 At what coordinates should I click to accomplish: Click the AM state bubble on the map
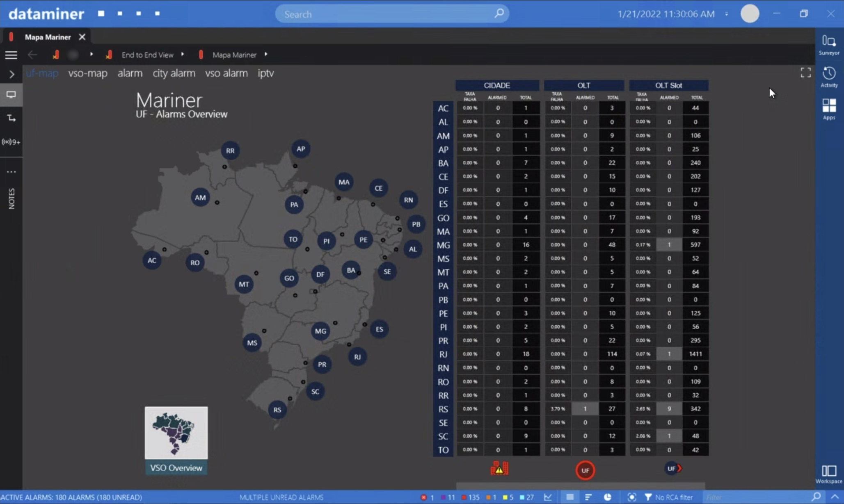200,197
